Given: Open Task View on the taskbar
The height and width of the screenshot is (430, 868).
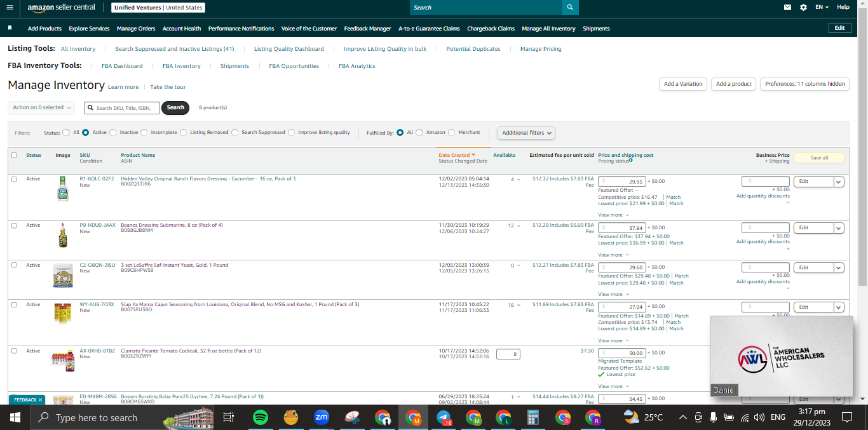Looking at the screenshot, I should (229, 417).
